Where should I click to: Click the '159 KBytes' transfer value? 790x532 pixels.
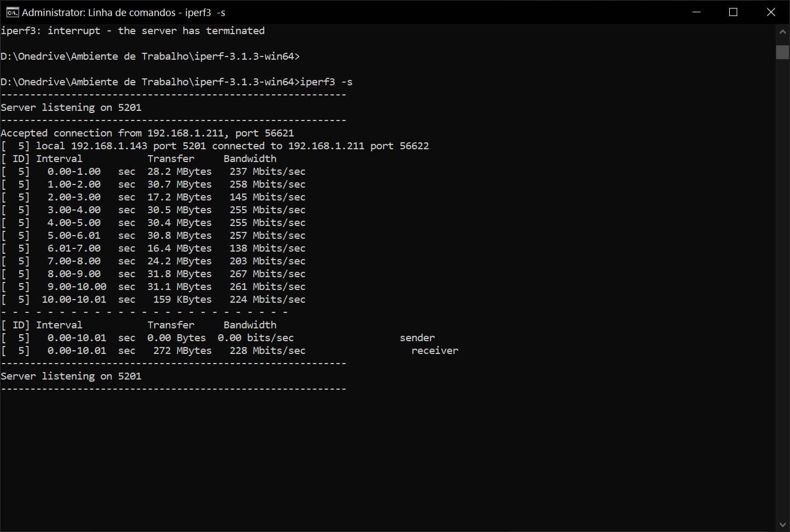[182, 300]
